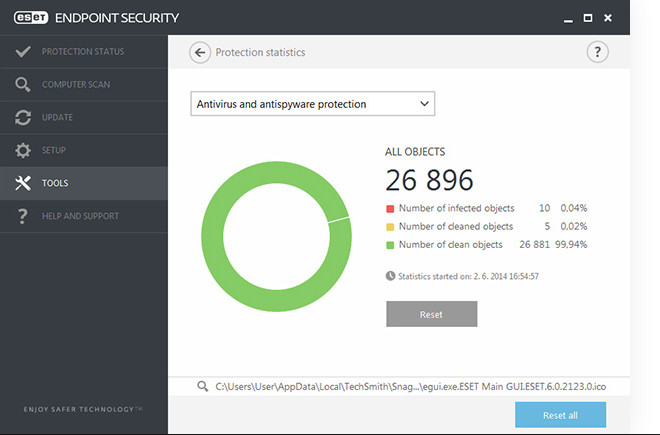The height and width of the screenshot is (435, 660).
Task: Click the clock icon by statistics start time
Action: tap(390, 276)
